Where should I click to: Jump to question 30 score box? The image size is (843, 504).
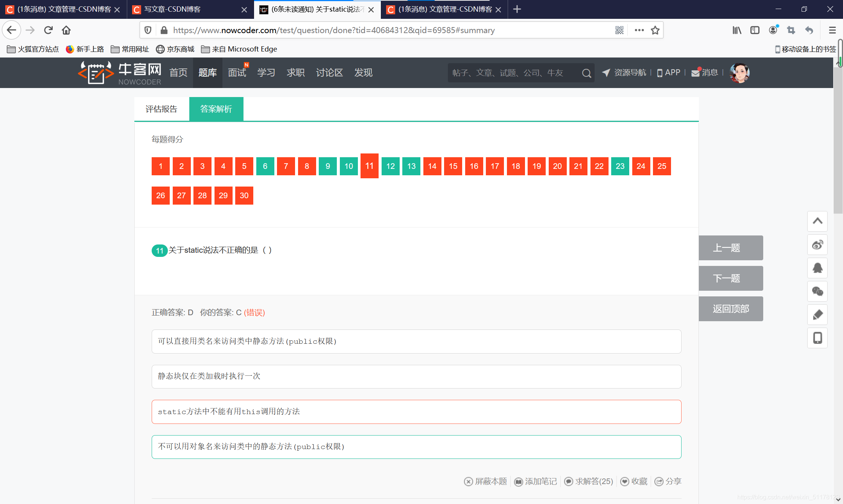tap(244, 196)
